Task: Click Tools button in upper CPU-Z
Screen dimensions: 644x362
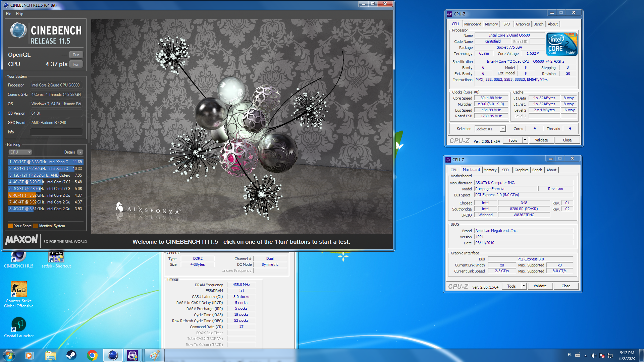Action: coord(513,140)
